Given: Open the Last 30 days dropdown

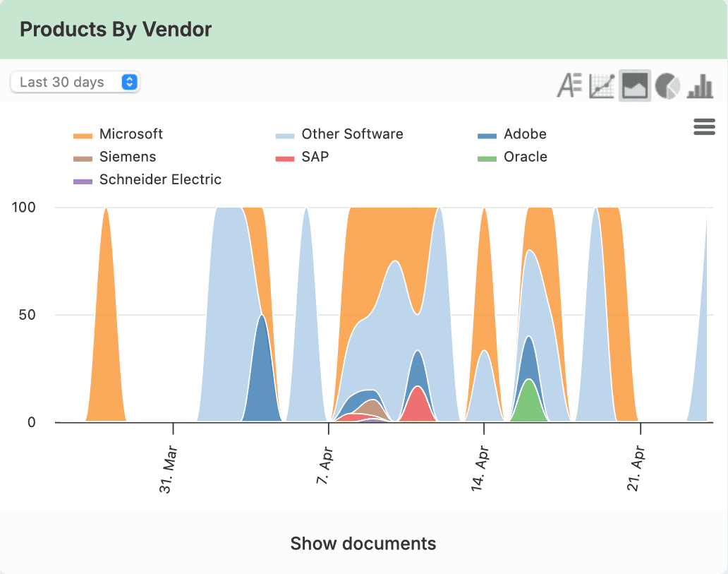Looking at the screenshot, I should click(75, 83).
